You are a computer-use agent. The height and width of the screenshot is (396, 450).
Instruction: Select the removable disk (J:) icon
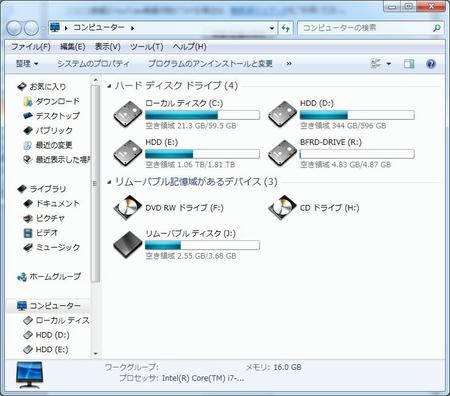click(128, 244)
